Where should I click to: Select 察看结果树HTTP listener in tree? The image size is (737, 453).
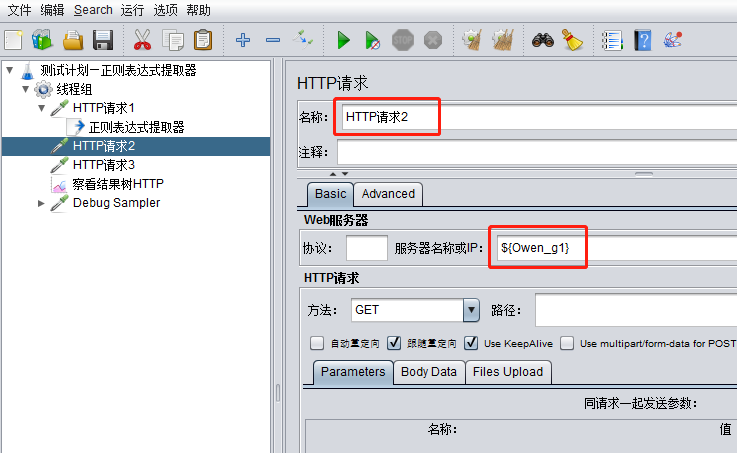pos(118,184)
